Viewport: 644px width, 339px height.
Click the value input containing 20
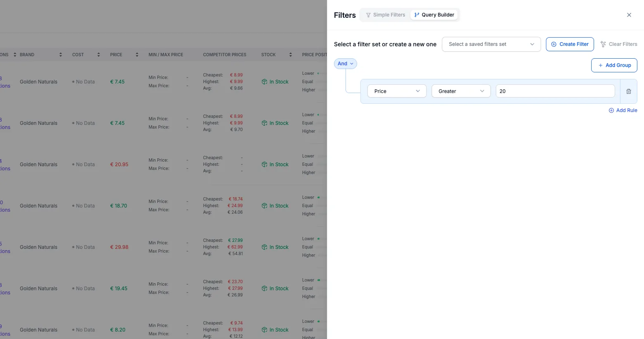click(555, 91)
